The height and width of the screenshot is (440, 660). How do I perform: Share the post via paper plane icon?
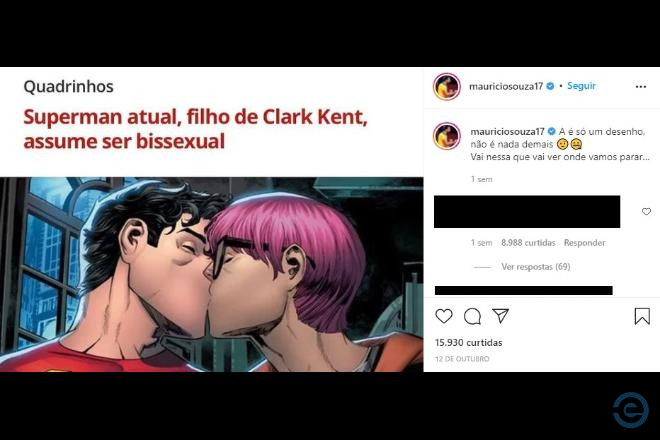pyautogui.click(x=500, y=316)
